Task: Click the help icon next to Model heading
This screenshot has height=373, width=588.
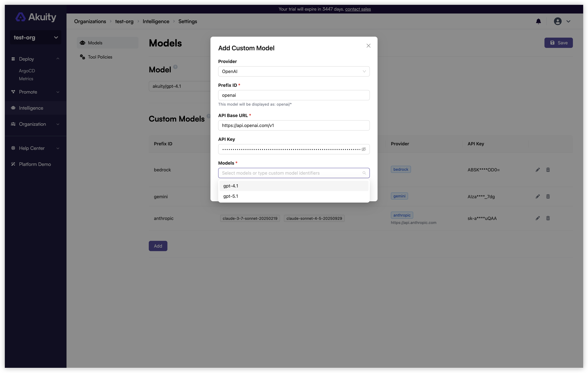Action: pyautogui.click(x=175, y=67)
